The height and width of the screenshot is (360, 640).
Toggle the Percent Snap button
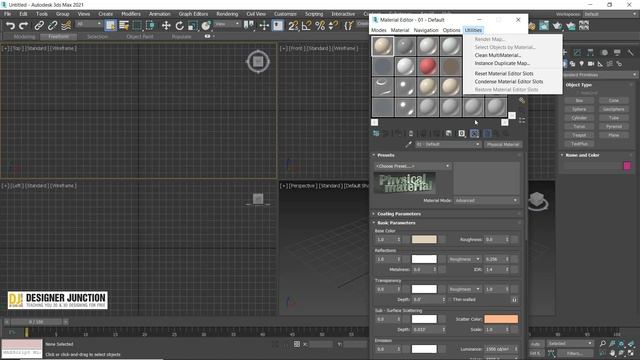coord(320,26)
